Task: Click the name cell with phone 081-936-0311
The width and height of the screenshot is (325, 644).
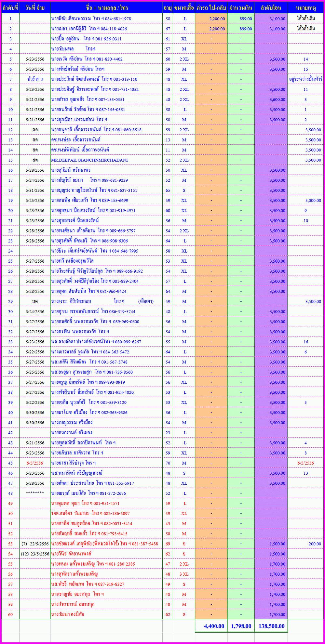Action: click(x=107, y=39)
